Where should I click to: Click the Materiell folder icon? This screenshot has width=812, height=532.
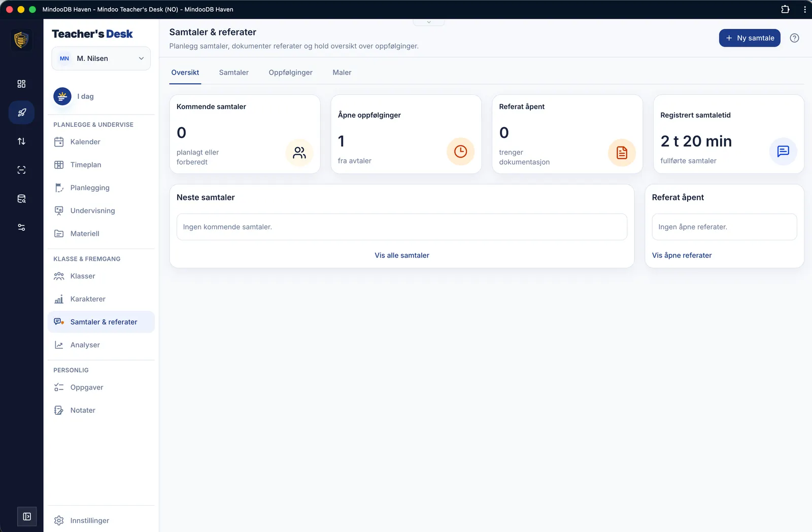point(59,234)
